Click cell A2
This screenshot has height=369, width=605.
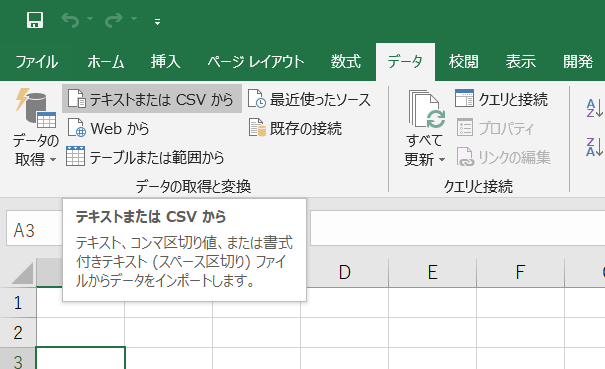tap(81, 333)
